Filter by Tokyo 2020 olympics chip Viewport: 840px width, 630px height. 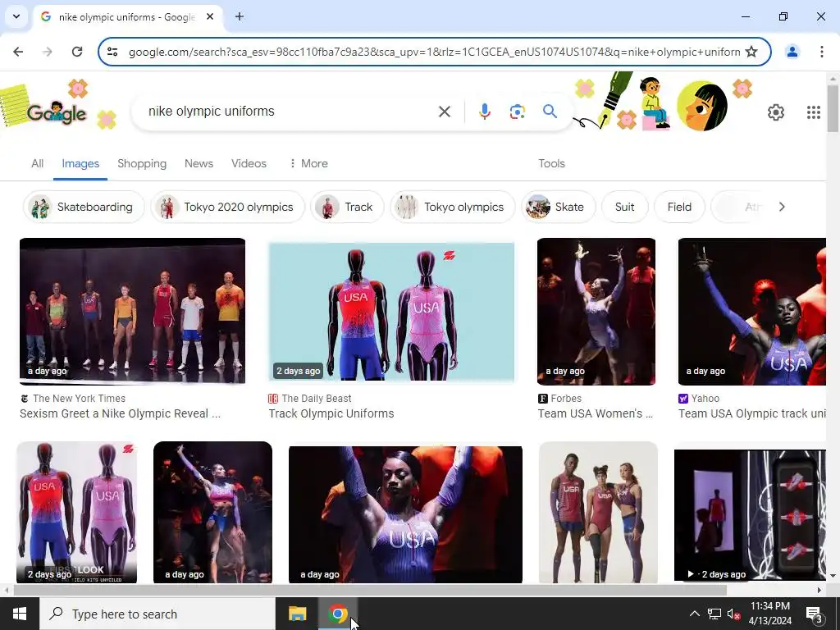click(228, 207)
